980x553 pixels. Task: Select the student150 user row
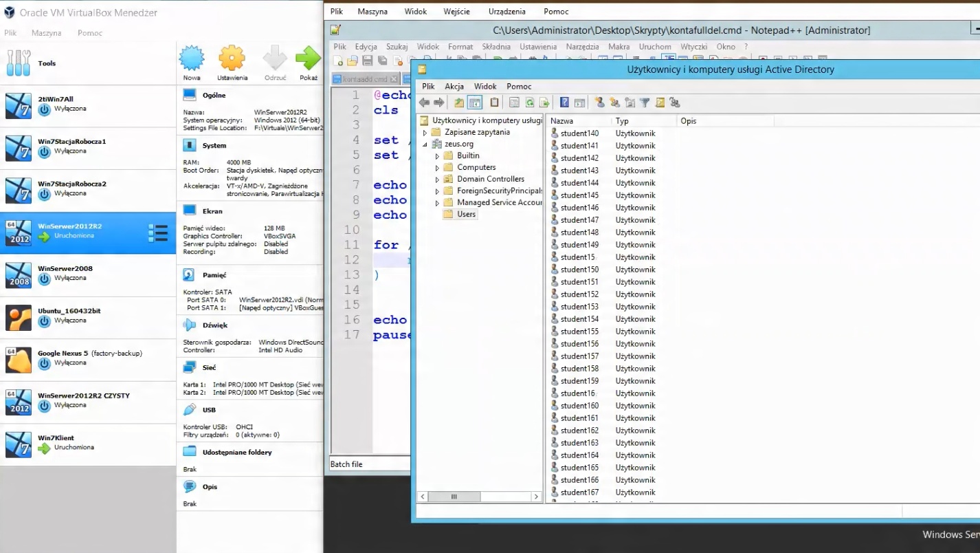[579, 270]
